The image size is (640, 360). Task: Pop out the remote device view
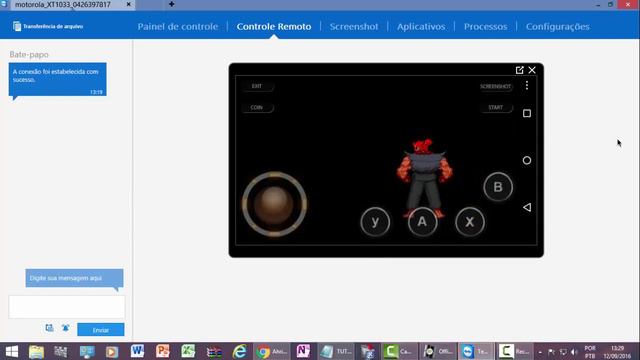tap(520, 70)
